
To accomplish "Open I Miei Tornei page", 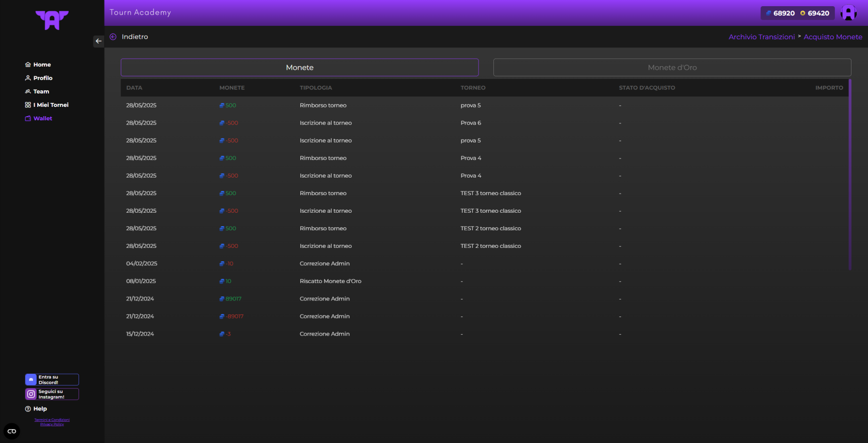I will pyautogui.click(x=50, y=105).
